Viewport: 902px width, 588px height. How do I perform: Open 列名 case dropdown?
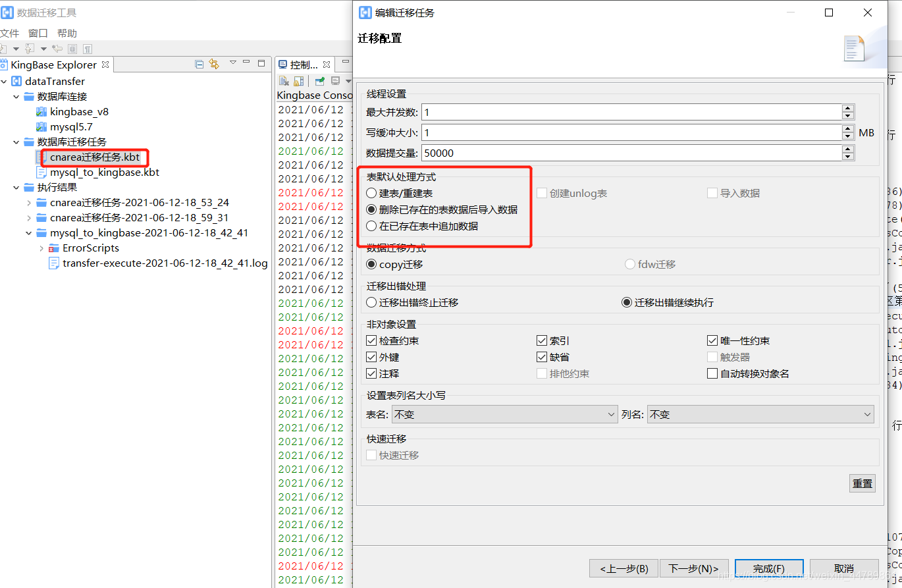(x=760, y=414)
